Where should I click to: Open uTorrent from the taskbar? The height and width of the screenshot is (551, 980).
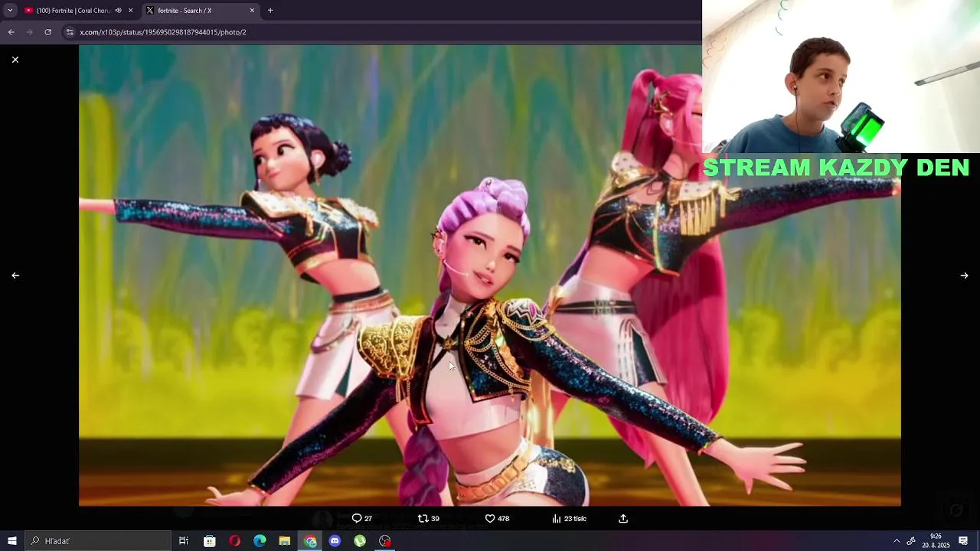[360, 541]
